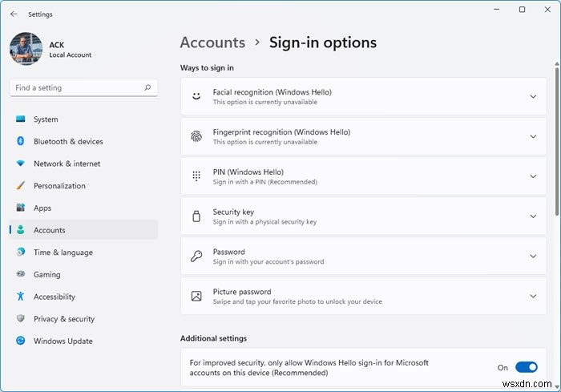
Task: Expand Facial recognition (Windows Hello) option
Action: pyautogui.click(x=533, y=97)
